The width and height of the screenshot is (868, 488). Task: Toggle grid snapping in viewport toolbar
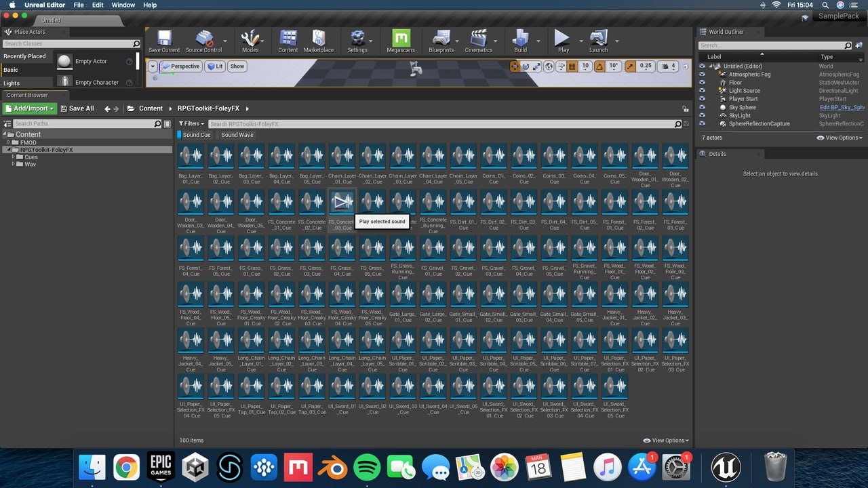click(x=572, y=66)
